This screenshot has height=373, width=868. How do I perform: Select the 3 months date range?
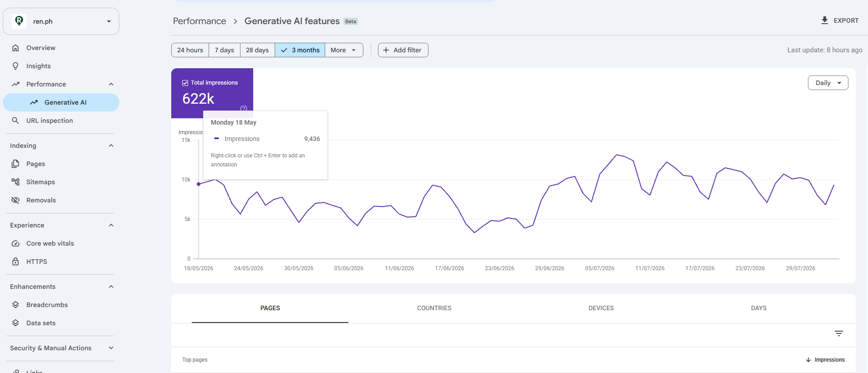click(300, 50)
